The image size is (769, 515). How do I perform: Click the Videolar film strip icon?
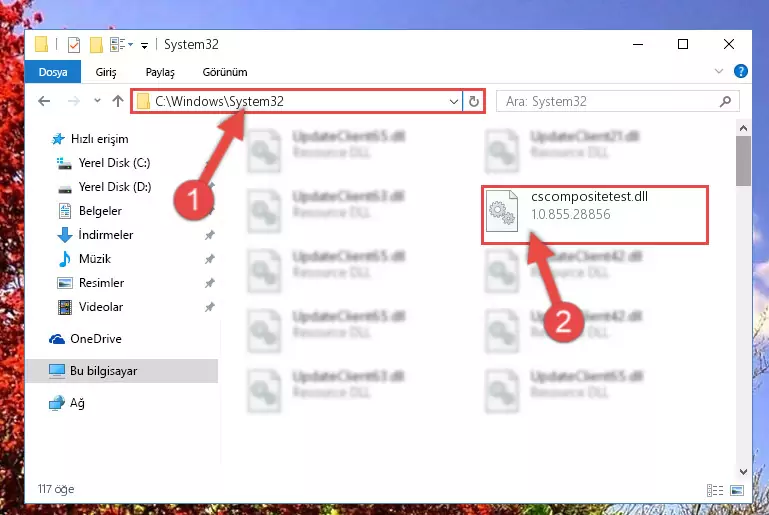pos(65,307)
